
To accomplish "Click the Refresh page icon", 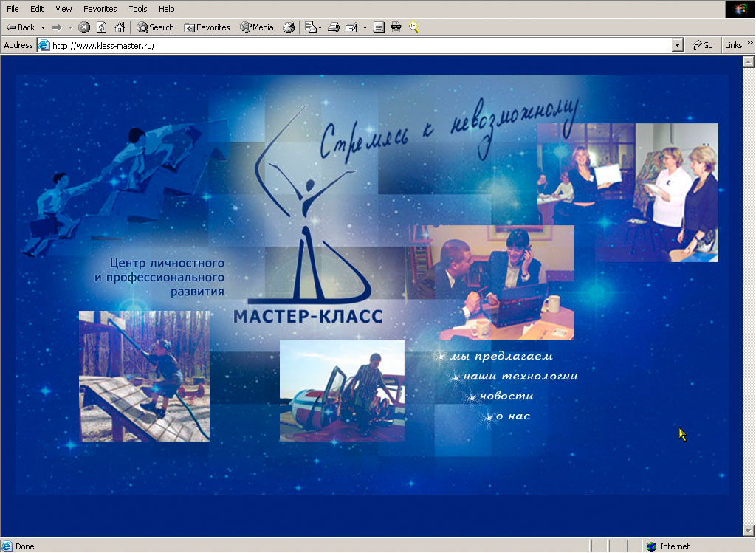I will [101, 27].
